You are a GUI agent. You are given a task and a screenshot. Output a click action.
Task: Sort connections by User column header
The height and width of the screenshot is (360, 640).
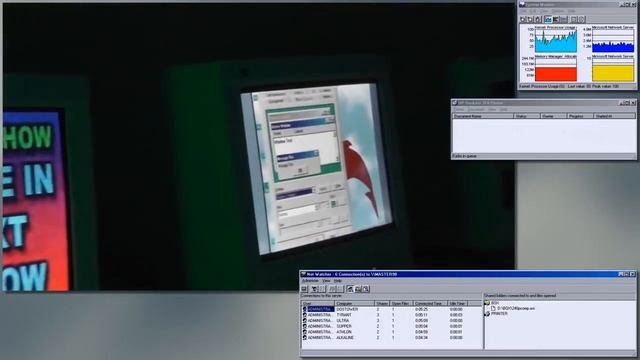point(318,303)
